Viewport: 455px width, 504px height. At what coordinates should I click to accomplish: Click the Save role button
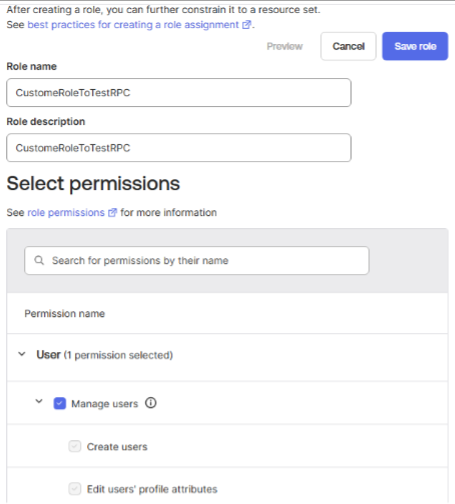point(415,46)
